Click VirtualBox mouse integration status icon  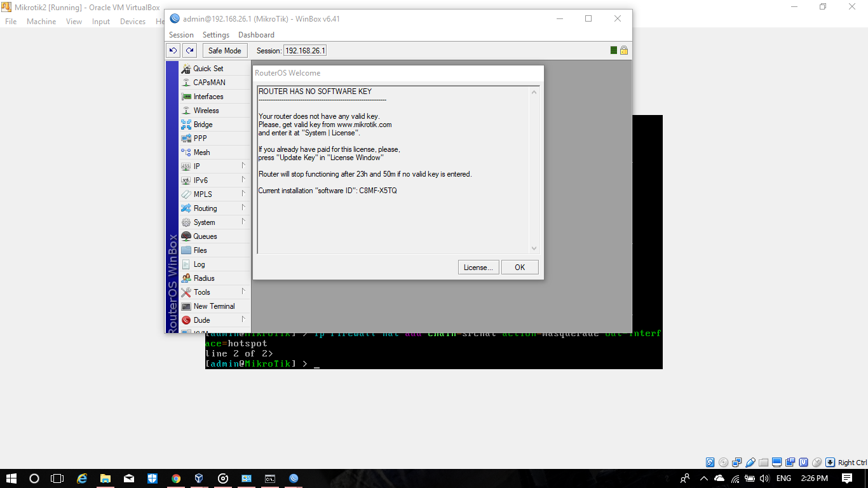[817, 463]
